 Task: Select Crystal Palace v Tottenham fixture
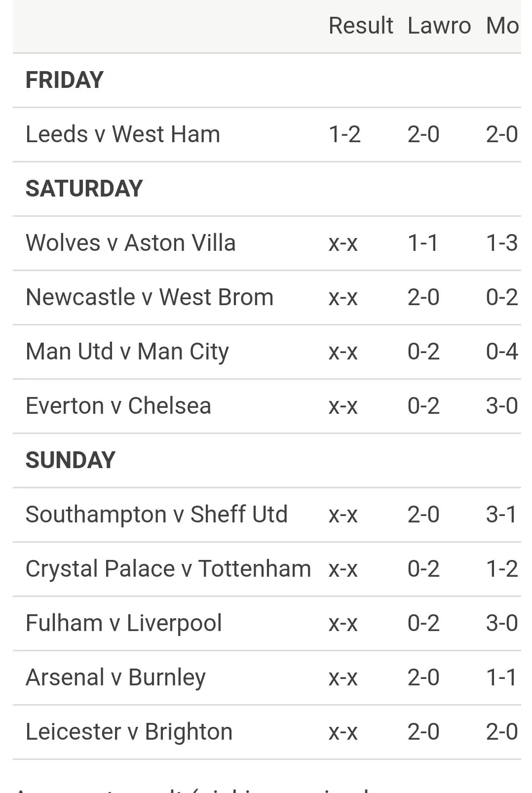point(168,569)
